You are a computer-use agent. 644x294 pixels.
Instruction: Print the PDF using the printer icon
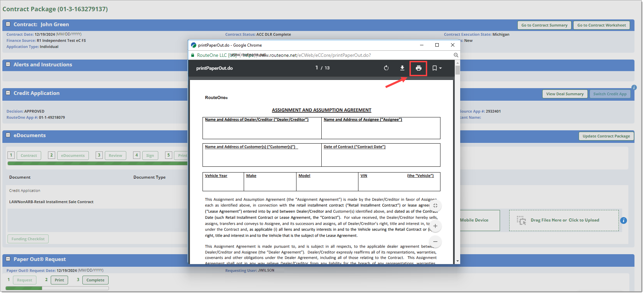(418, 68)
